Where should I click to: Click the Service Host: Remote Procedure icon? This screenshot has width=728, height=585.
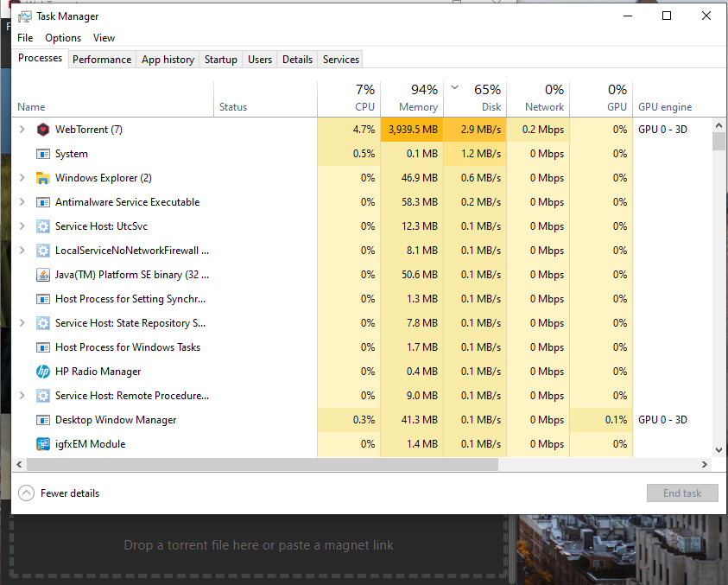42,396
